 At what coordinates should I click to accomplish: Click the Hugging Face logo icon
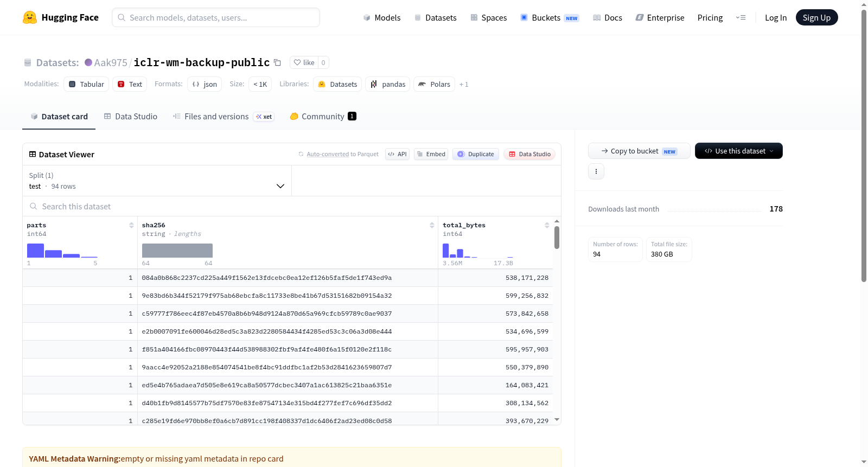point(30,17)
